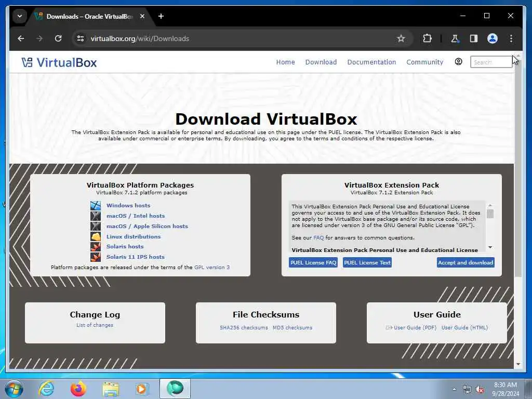Open the PUEL License FAQ button
Image resolution: width=532 pixels, height=399 pixels.
(x=313, y=262)
